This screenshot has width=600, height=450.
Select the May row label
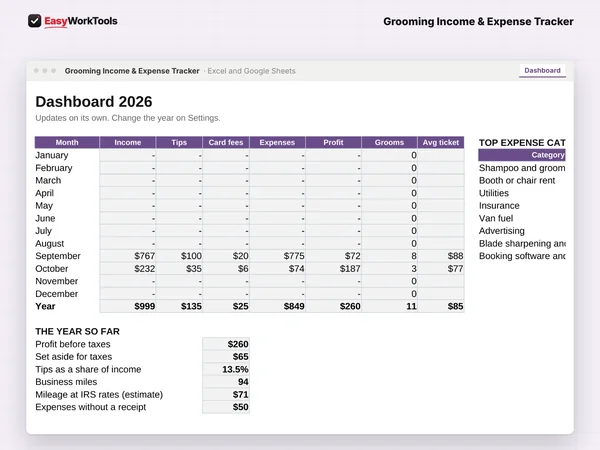[x=44, y=206]
